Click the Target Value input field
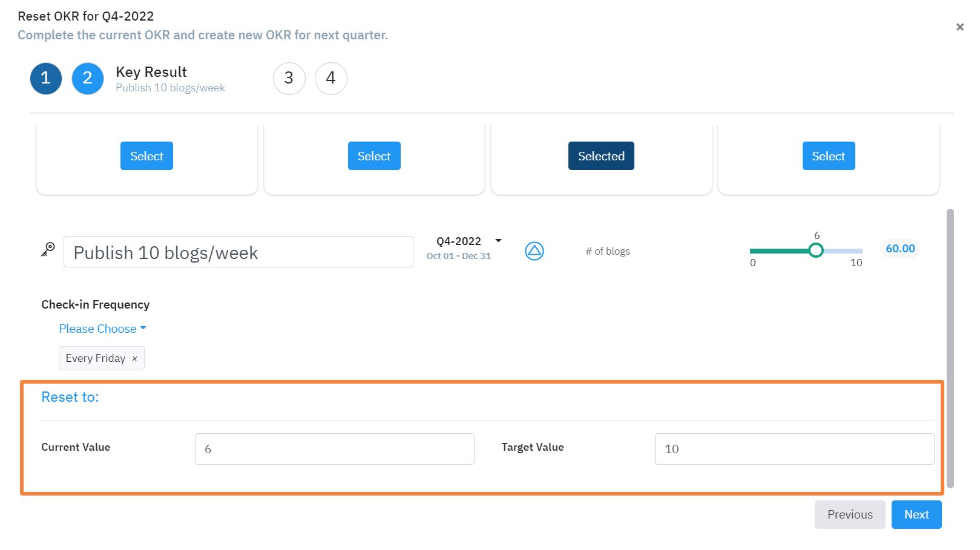Viewport: 980px width, 550px height. 794,449
